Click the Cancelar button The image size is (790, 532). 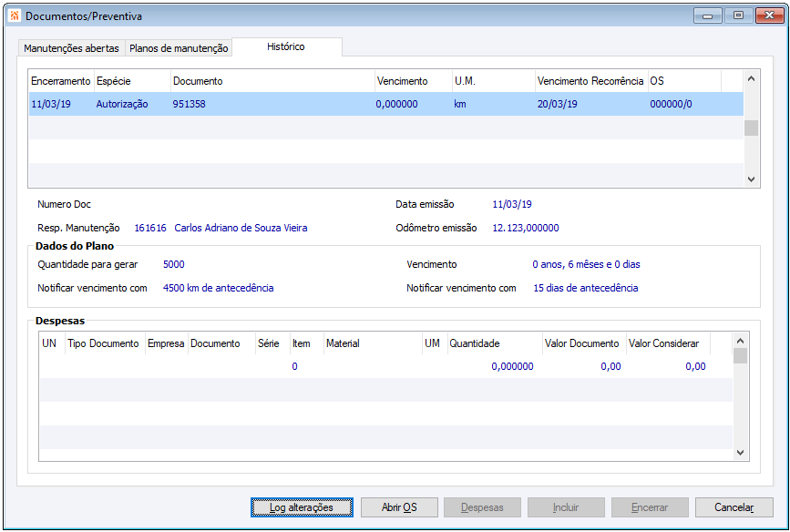[734, 507]
